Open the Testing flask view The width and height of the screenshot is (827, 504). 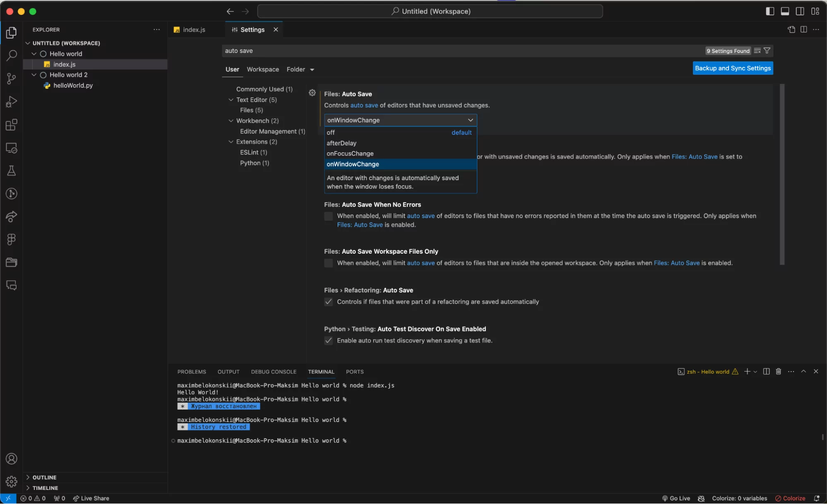[x=12, y=170]
